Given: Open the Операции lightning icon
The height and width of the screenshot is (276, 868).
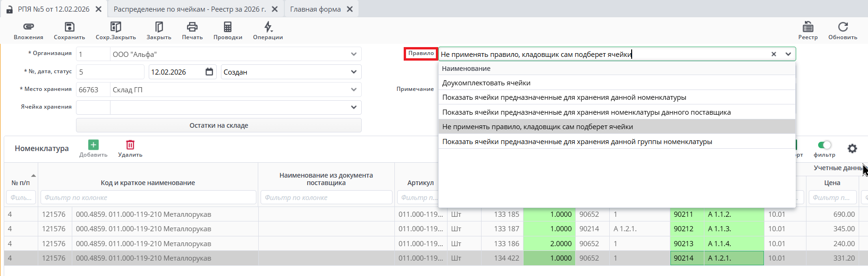Looking at the screenshot, I should 268,27.
